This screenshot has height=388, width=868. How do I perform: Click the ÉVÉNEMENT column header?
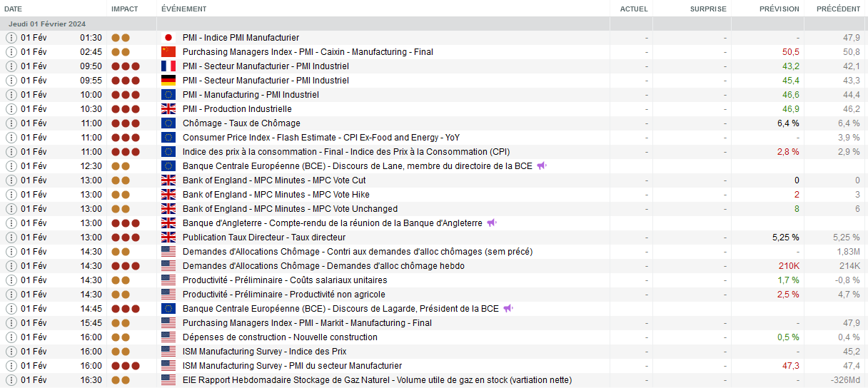pos(184,9)
